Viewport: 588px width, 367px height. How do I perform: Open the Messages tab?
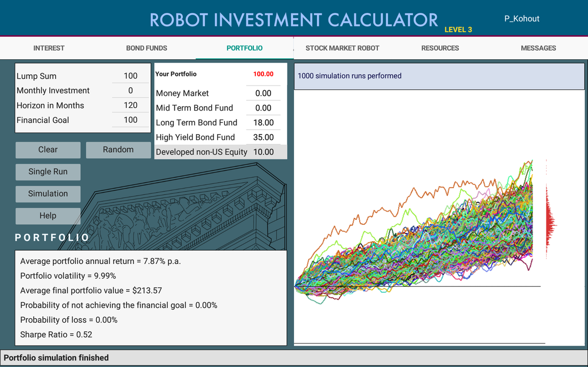[538, 48]
